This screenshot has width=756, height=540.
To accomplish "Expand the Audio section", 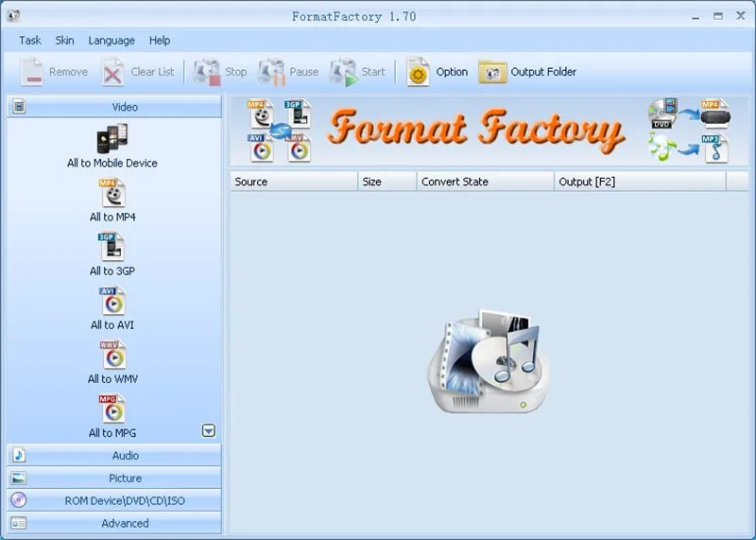I will 114,455.
